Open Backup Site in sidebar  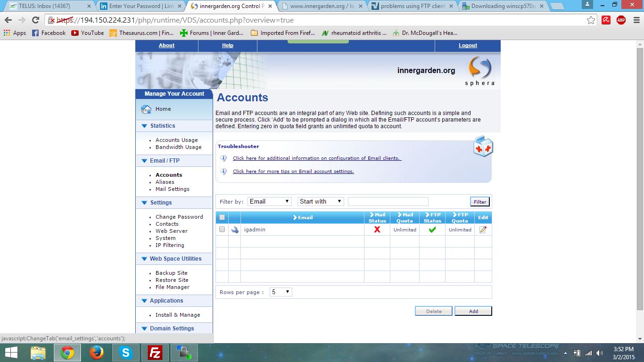point(172,273)
